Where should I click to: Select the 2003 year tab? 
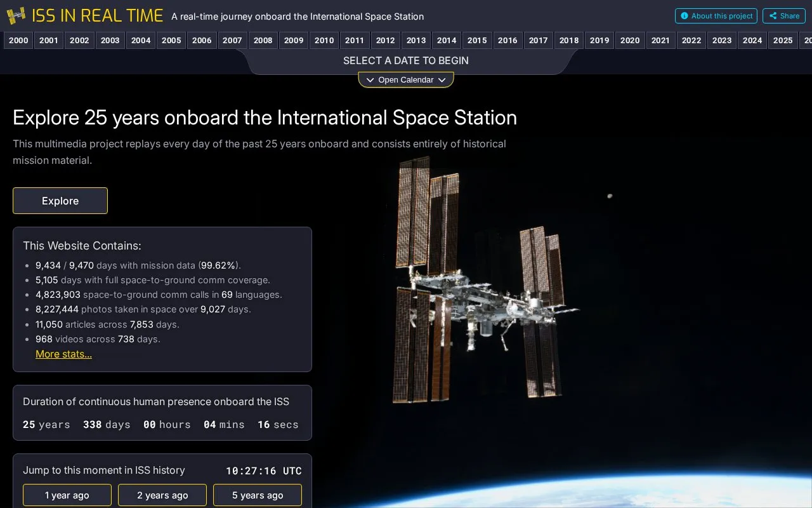click(110, 40)
